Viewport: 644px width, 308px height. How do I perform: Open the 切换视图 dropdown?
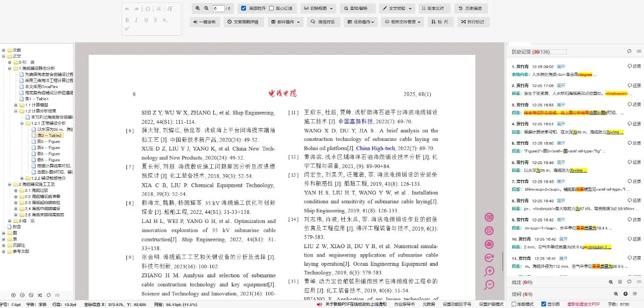pyautogui.click(x=318, y=9)
